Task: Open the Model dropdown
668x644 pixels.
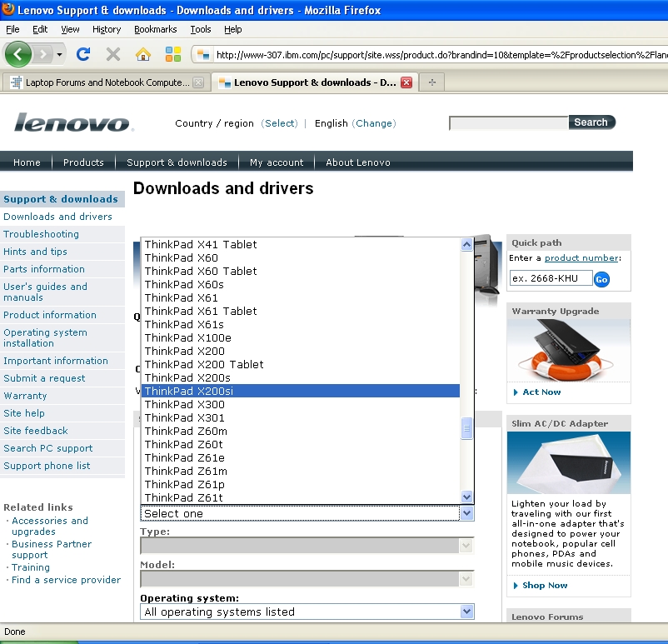Action: pyautogui.click(x=307, y=579)
